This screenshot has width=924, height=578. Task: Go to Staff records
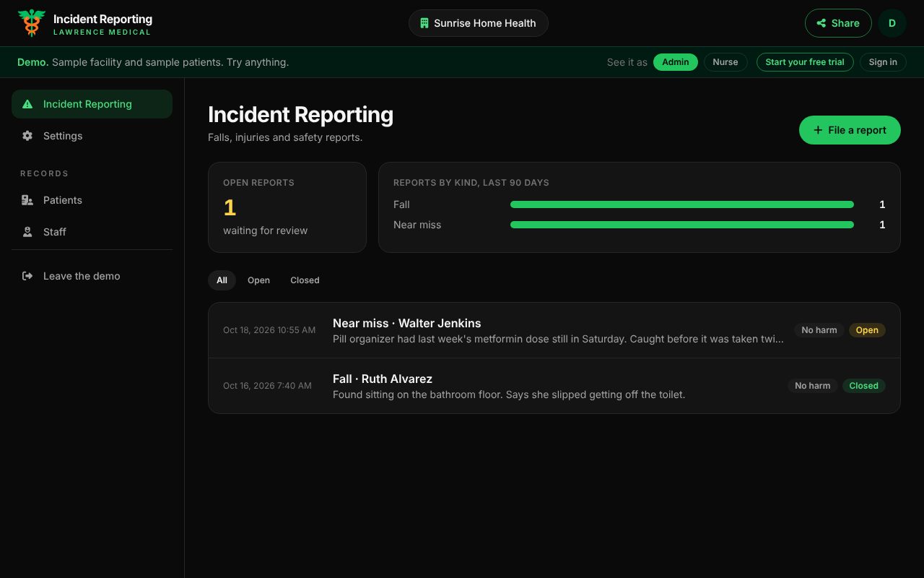[92, 232]
